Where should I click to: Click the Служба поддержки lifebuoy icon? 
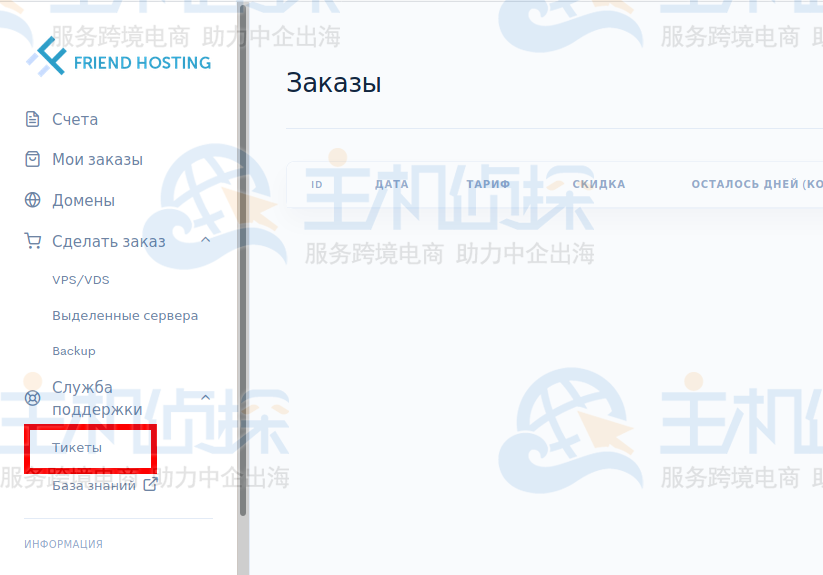(33, 398)
